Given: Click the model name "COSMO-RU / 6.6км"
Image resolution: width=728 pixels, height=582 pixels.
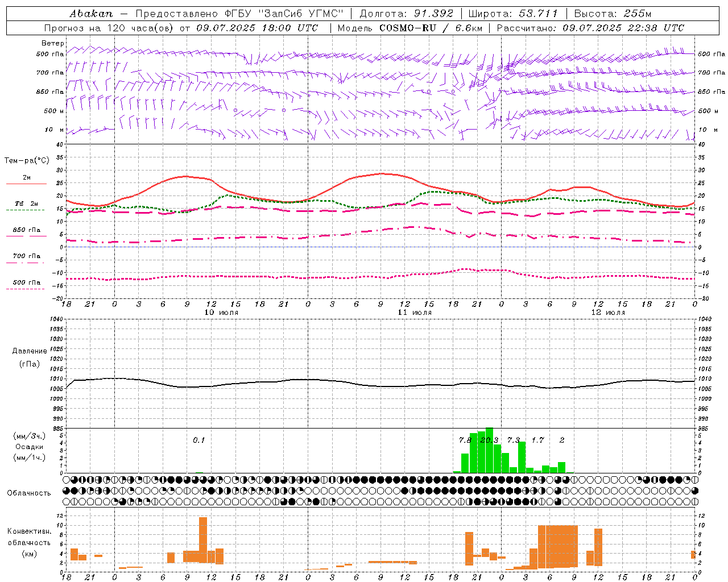Looking at the screenshot, I should [x=431, y=28].
